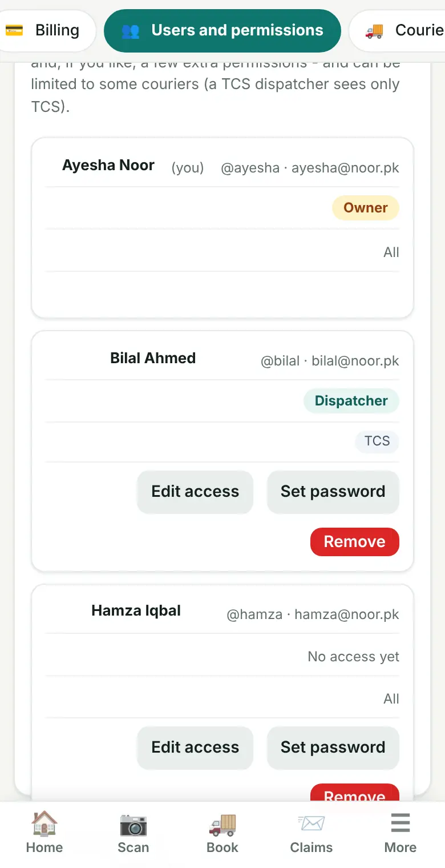445x868 pixels.
Task: Remove Hamza Iqbal from users
Action: pos(355,793)
